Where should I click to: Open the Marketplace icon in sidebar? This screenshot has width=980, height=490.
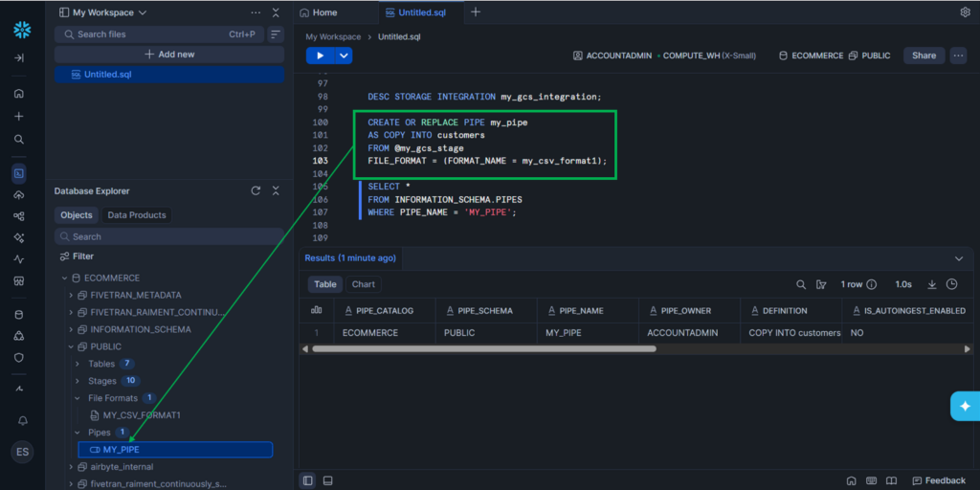point(19,281)
